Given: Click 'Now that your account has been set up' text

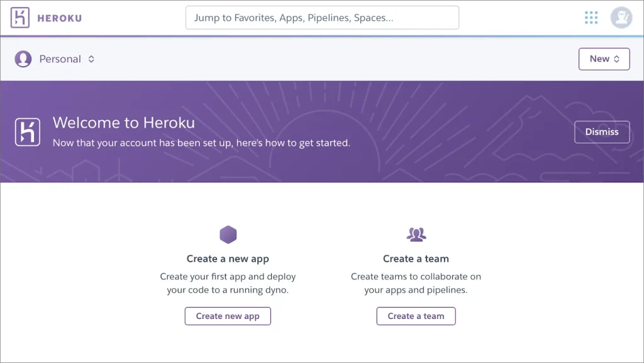Looking at the screenshot, I should click(x=201, y=143).
